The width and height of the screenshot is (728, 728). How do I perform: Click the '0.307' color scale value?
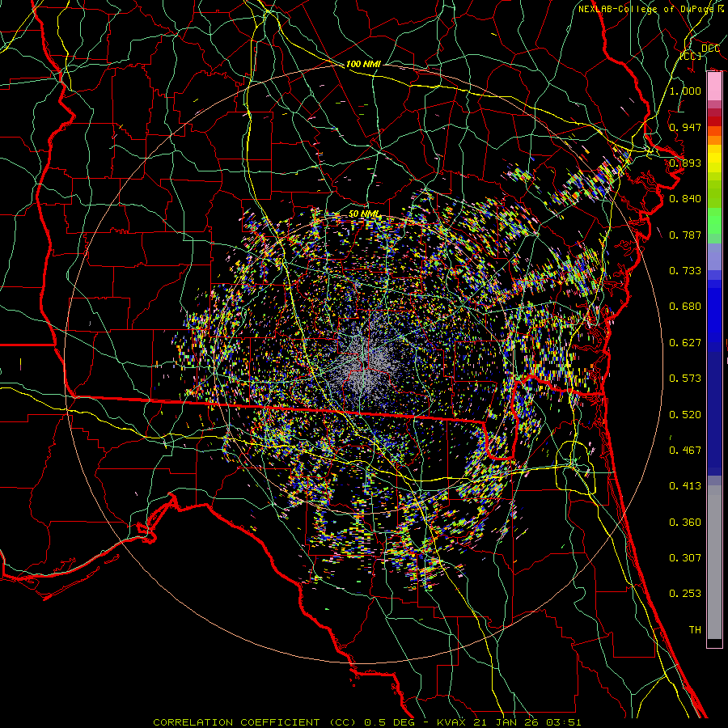[x=685, y=558]
